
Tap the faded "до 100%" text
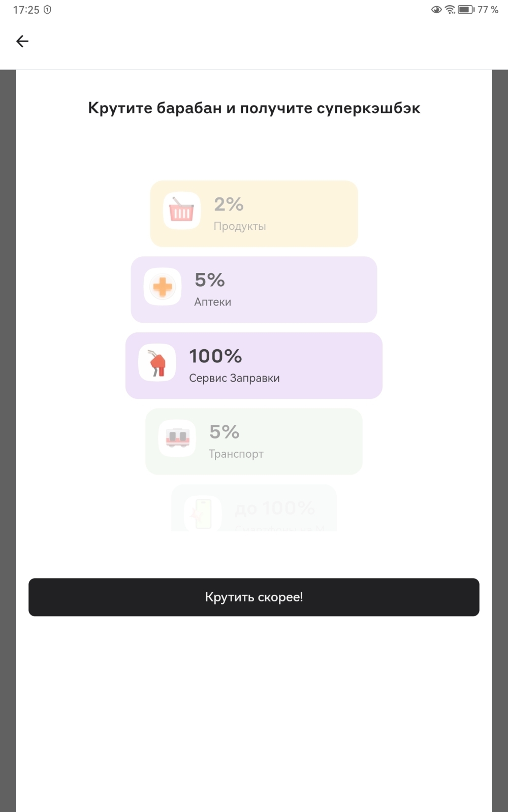pyautogui.click(x=275, y=508)
